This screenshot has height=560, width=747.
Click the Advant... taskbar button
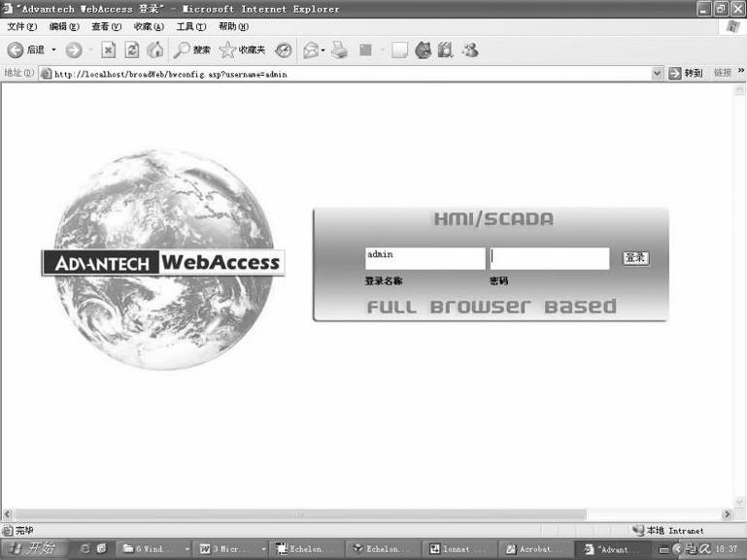pos(611,549)
